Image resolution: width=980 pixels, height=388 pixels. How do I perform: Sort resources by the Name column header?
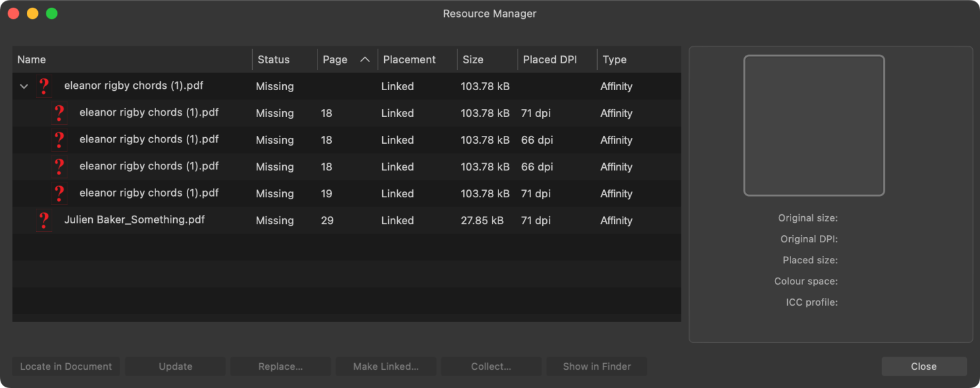coord(32,59)
